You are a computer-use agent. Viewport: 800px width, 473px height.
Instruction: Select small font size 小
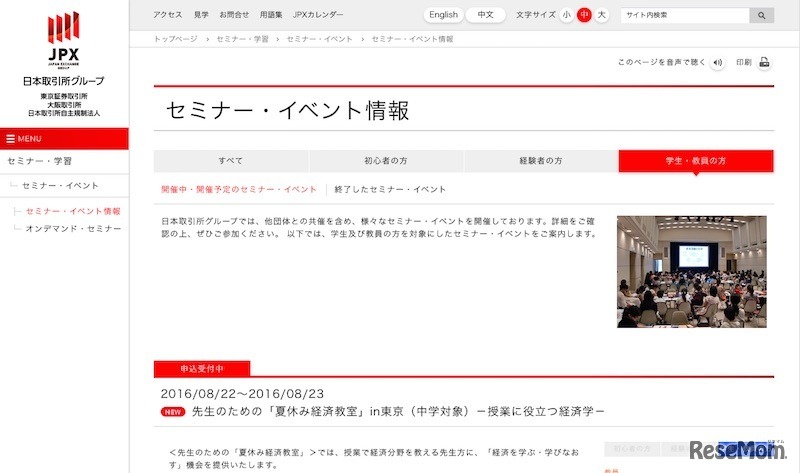pos(566,15)
